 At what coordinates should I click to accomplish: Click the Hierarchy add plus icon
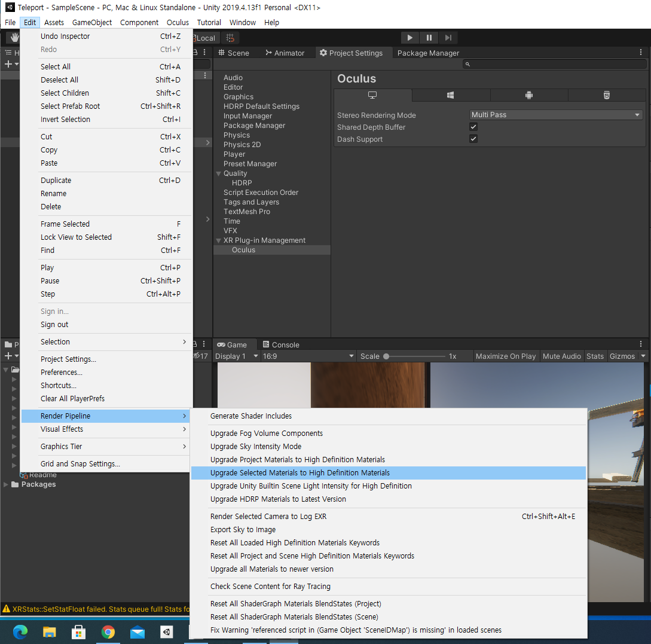(x=8, y=64)
